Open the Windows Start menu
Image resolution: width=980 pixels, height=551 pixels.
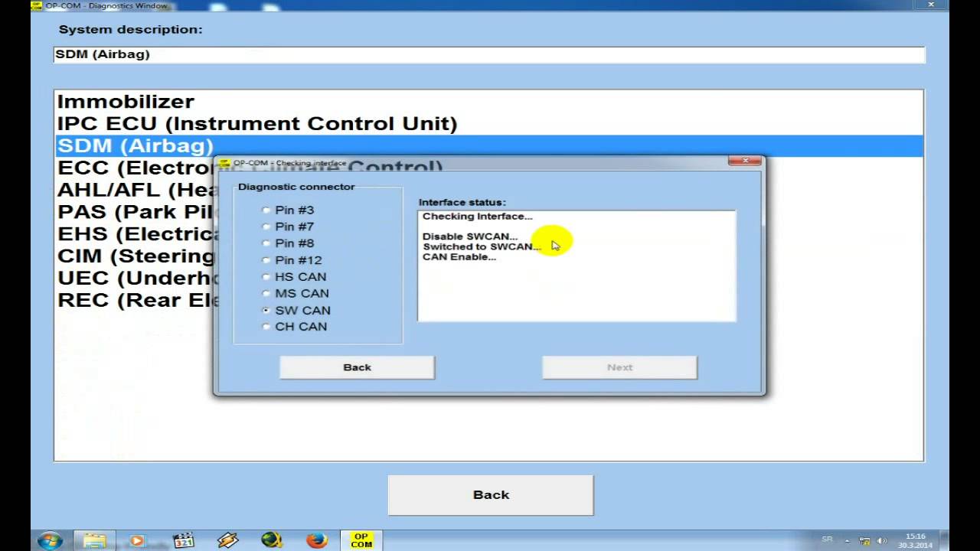pyautogui.click(x=49, y=540)
